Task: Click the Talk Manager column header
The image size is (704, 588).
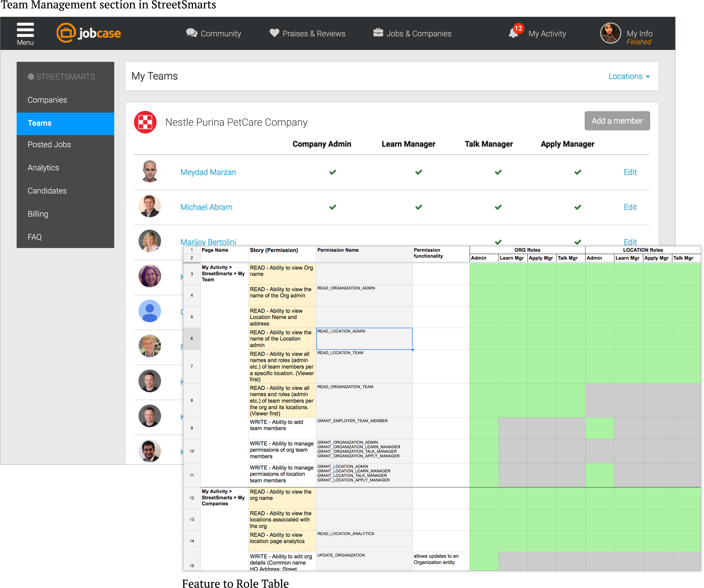Action: click(x=489, y=144)
